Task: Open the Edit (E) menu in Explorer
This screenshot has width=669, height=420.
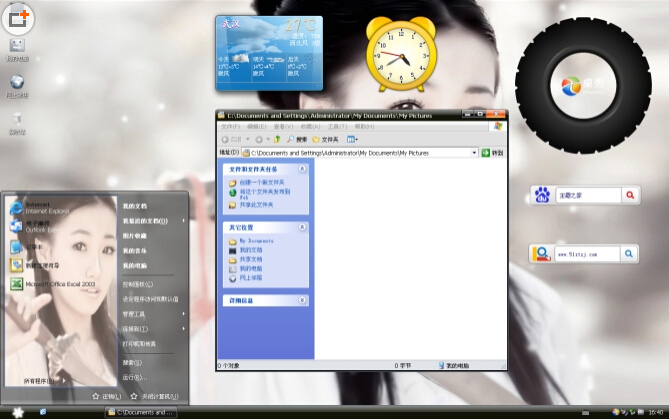Action: pos(257,127)
